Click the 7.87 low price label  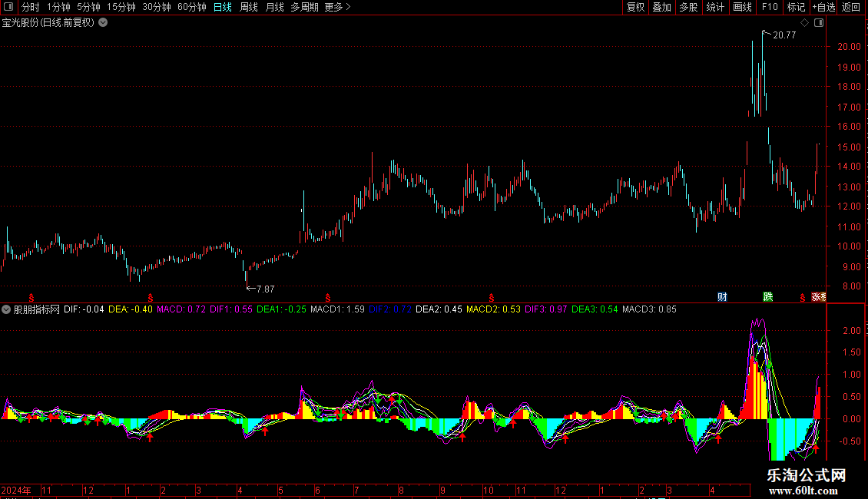pos(265,289)
